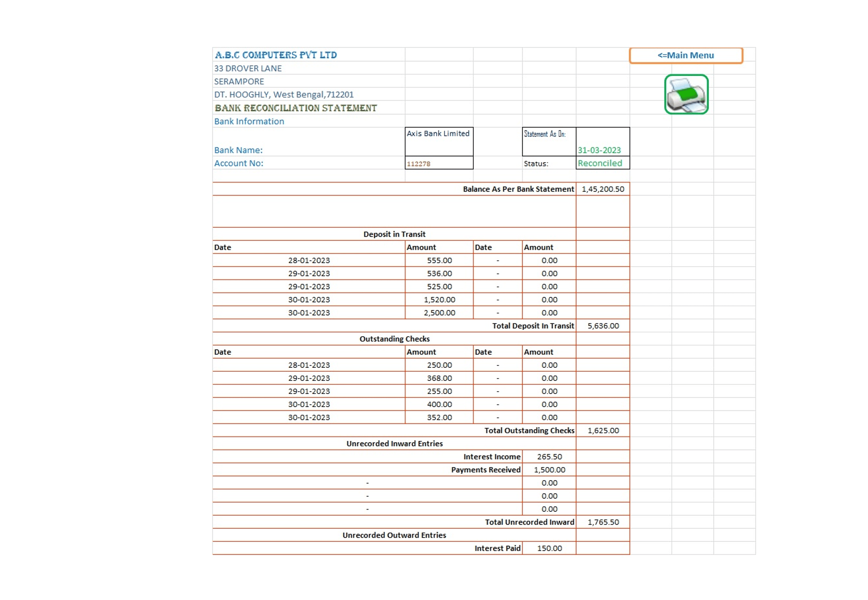Screen dimensions: 868x600
Task: Click the Bank Information heading
Action: click(x=249, y=121)
